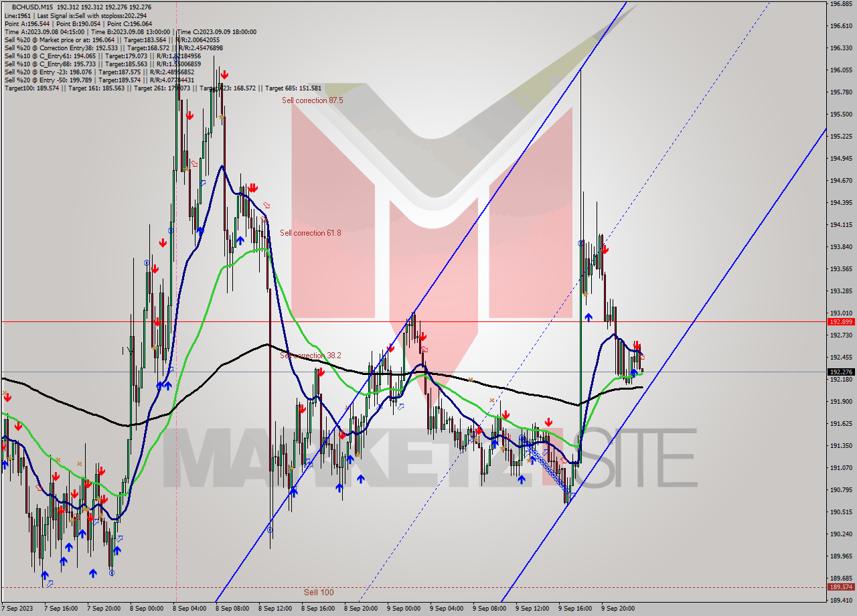Viewport: 857px width, 616px height.
Task: Click the 194.115 price axis label
Action: [x=840, y=225]
